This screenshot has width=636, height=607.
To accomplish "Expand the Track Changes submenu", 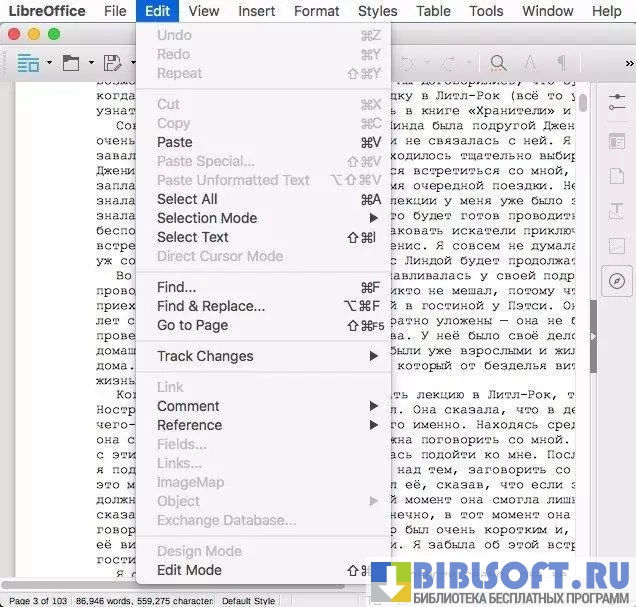I will click(205, 356).
